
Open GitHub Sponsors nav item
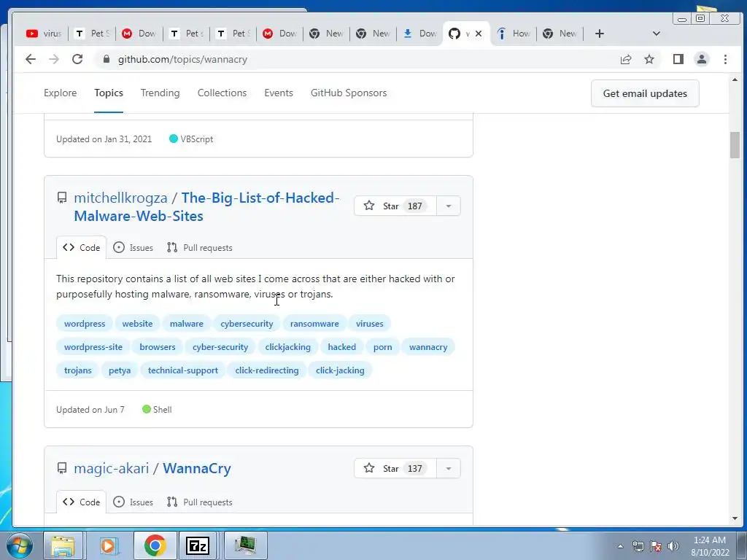coord(349,93)
